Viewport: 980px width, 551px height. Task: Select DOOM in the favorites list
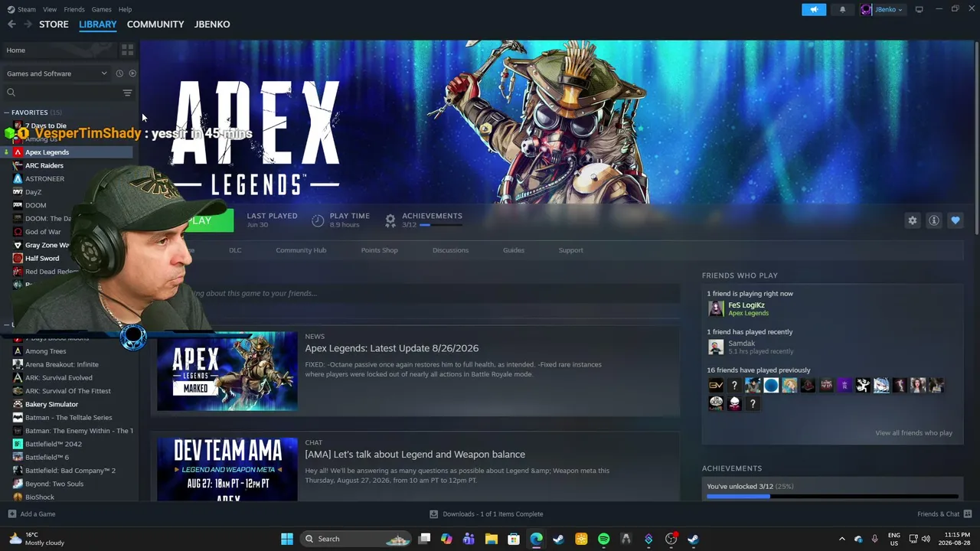(x=35, y=205)
